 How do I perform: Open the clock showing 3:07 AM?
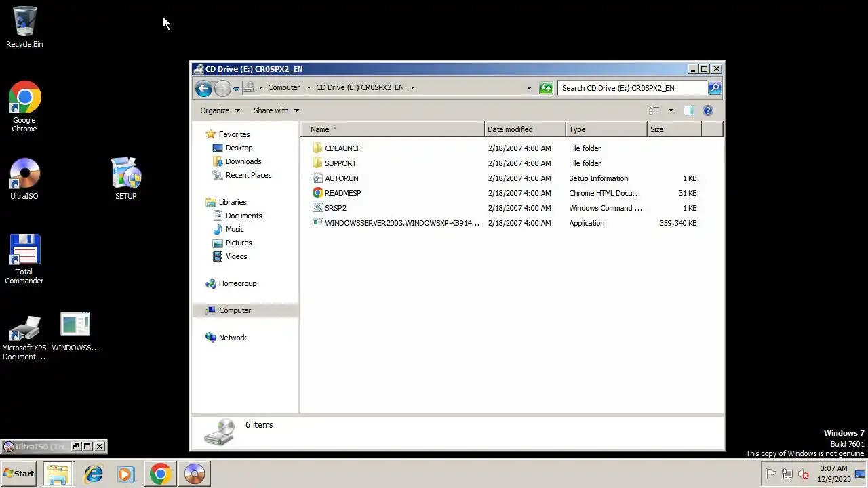[833, 474]
